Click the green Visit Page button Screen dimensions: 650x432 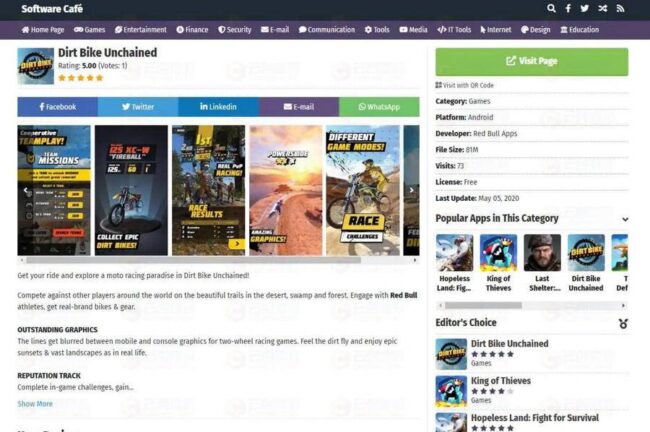(532, 62)
